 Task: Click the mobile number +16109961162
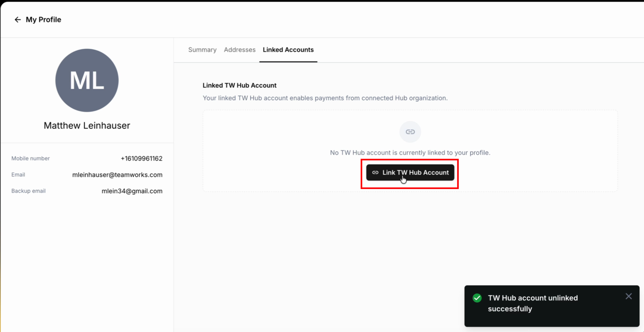(141, 159)
